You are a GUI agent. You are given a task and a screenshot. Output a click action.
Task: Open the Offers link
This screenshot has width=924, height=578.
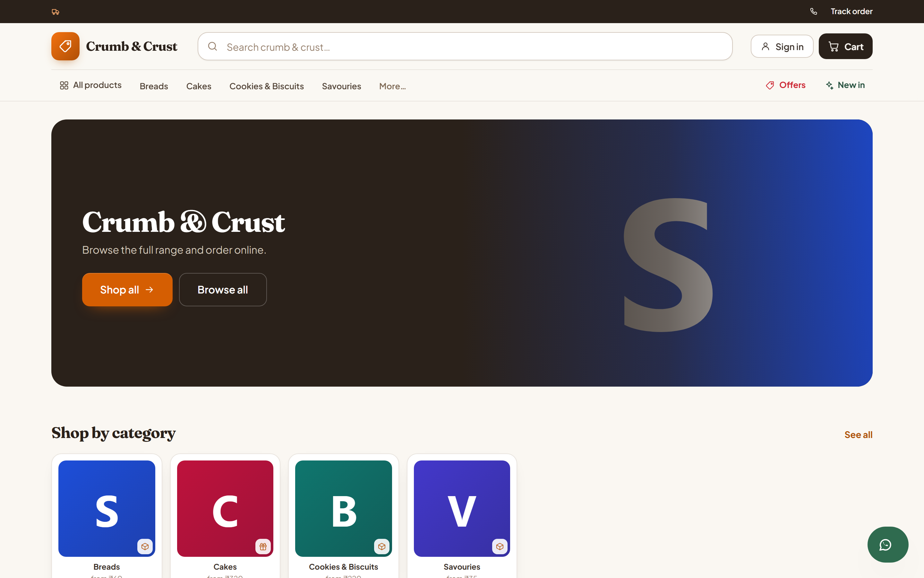tap(785, 85)
